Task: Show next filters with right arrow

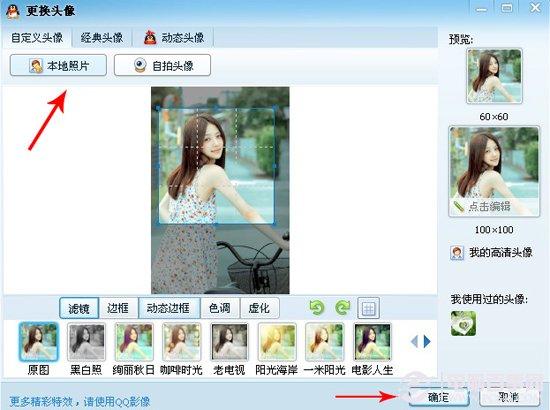Action: [427, 341]
